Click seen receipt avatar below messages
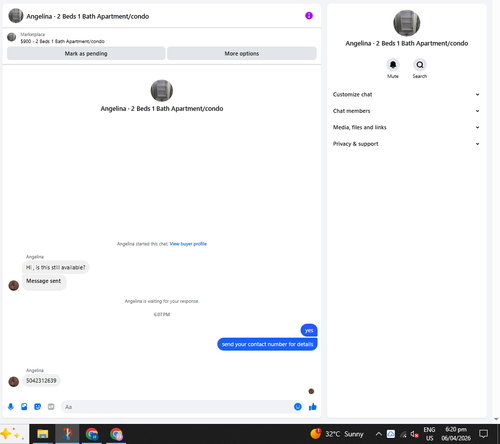The width and height of the screenshot is (500, 444). click(311, 391)
